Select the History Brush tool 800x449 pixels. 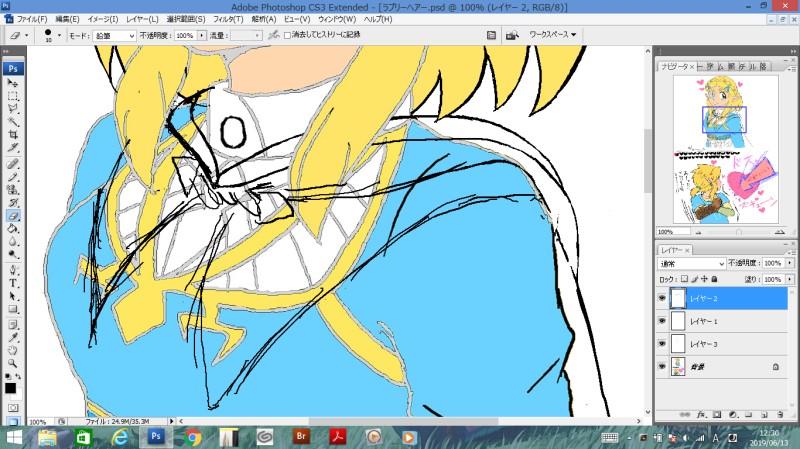pos(13,203)
